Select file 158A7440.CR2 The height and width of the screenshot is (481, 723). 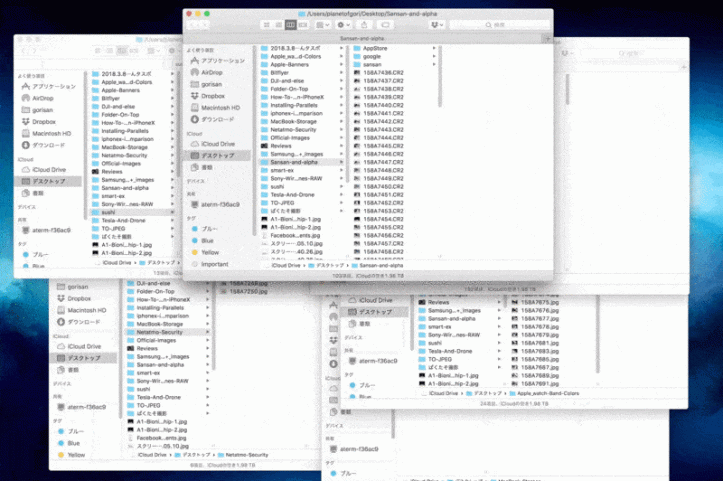(x=379, y=105)
